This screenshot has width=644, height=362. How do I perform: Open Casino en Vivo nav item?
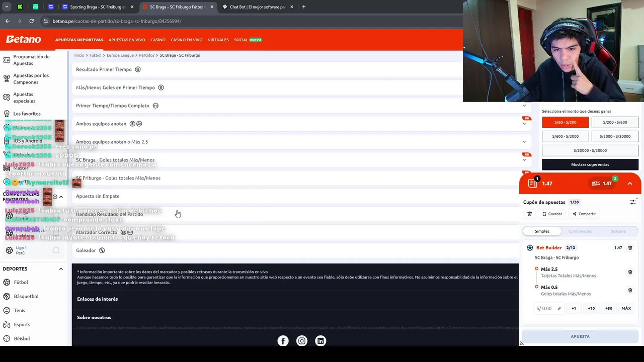[187, 40]
